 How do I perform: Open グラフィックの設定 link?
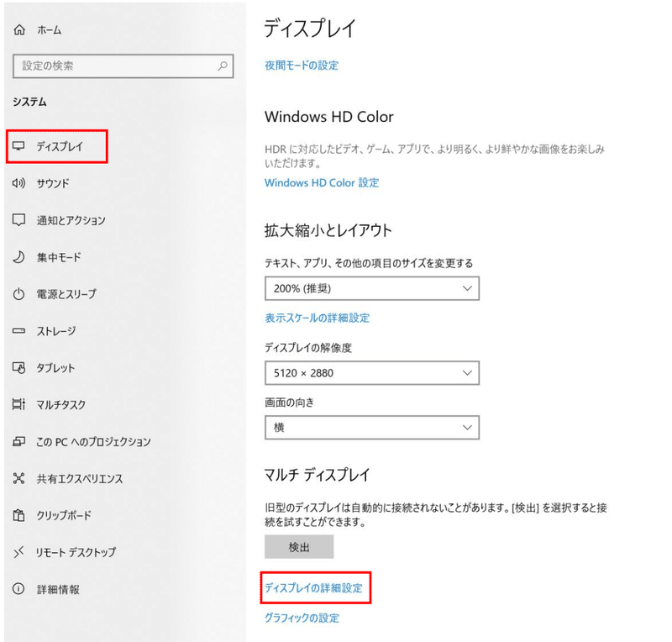[302, 618]
